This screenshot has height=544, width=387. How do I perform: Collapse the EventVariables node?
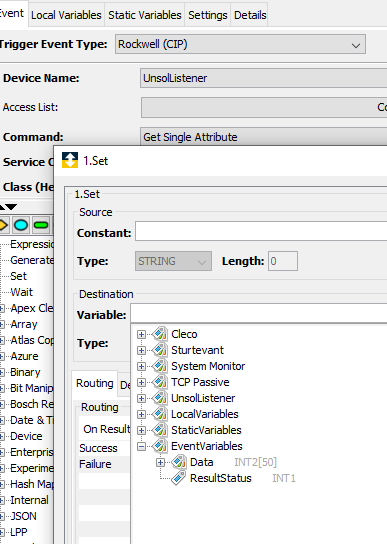click(x=141, y=447)
